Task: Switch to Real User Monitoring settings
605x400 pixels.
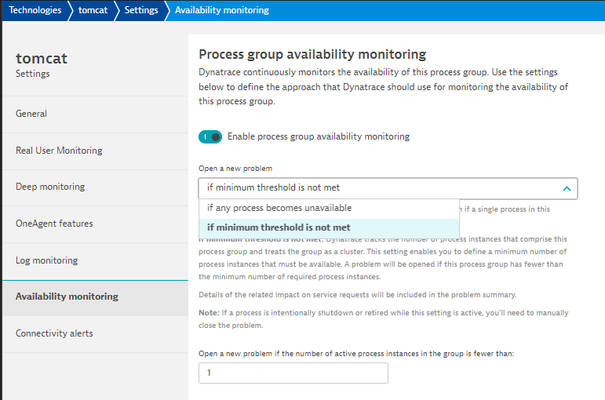Action: [x=59, y=151]
